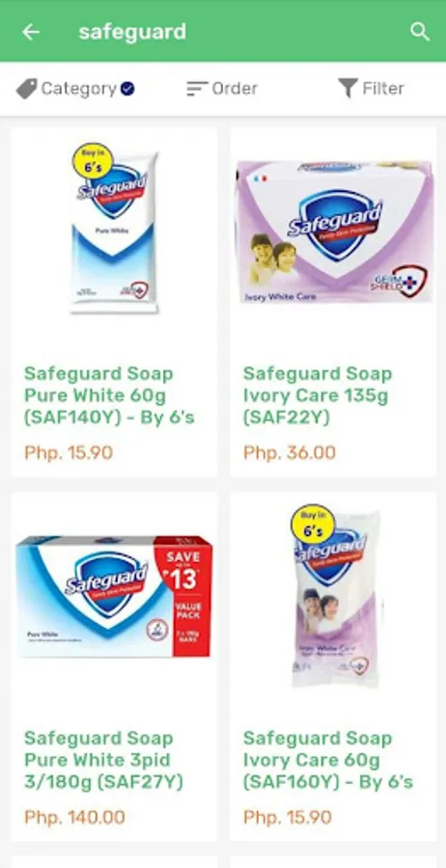Select Safeguard Soap Ivory Care 60g title
The height and width of the screenshot is (868, 446).
(x=328, y=760)
